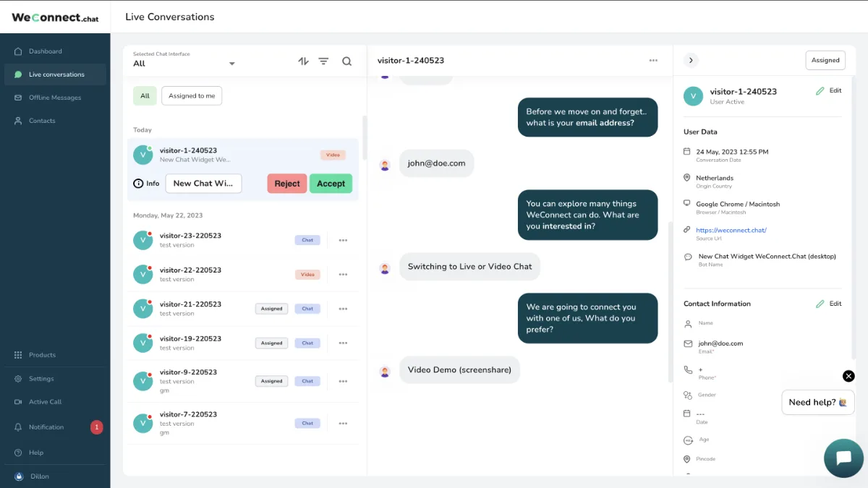The image size is (868, 488).
Task: Click john@doe.com message bubble
Action: tap(436, 163)
